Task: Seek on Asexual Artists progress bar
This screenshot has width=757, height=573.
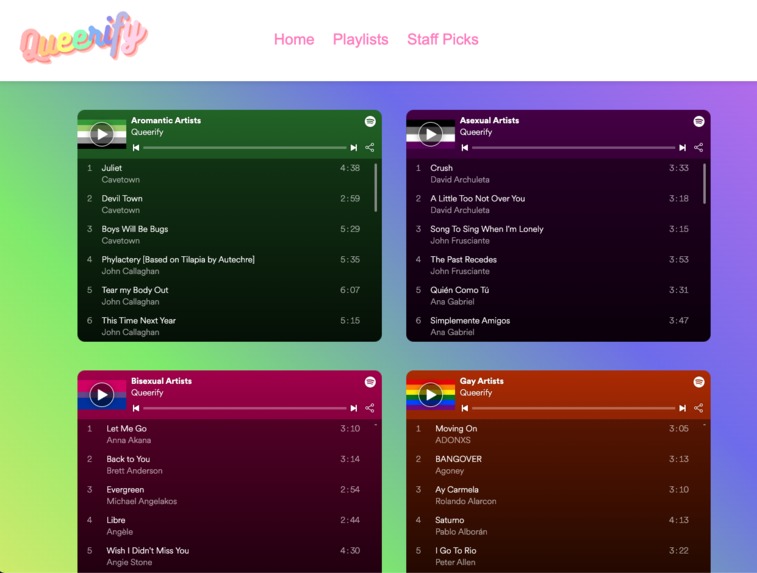Action: (574, 148)
